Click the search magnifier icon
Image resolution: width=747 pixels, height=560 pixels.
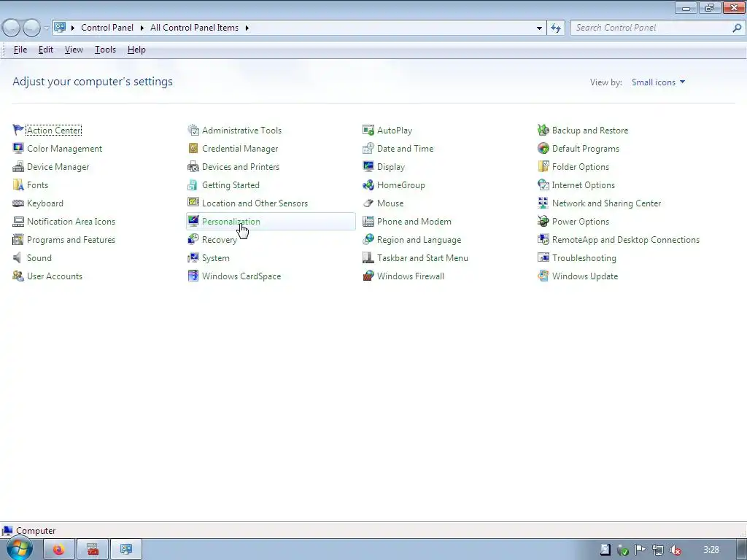coord(737,28)
